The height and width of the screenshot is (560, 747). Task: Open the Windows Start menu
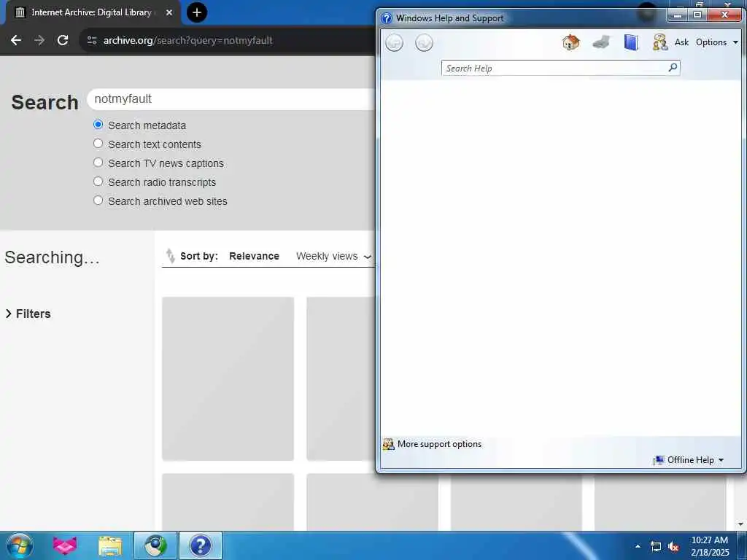click(19, 545)
